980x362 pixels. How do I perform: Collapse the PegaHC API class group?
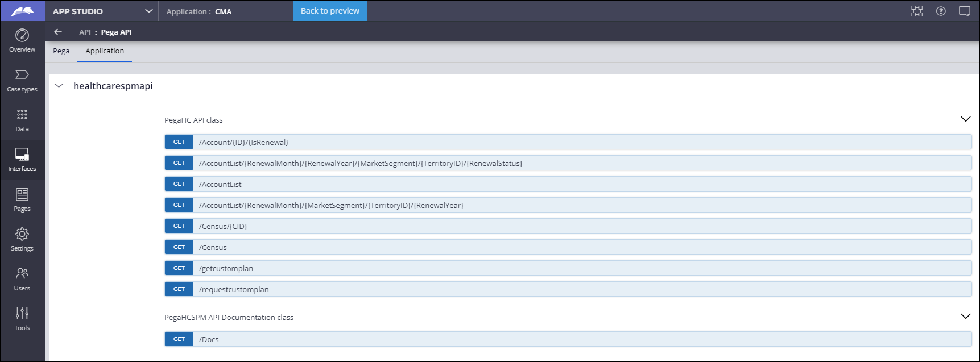(x=965, y=119)
